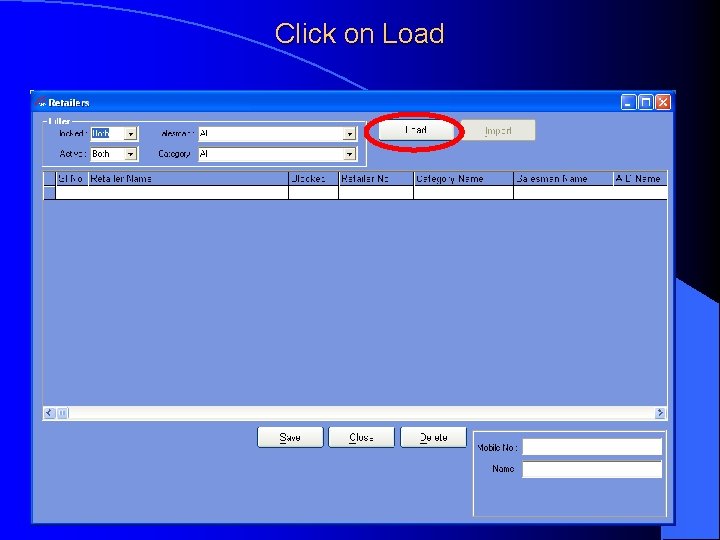The width and height of the screenshot is (720, 540).
Task: Click the greyed-out Import button
Action: click(498, 131)
